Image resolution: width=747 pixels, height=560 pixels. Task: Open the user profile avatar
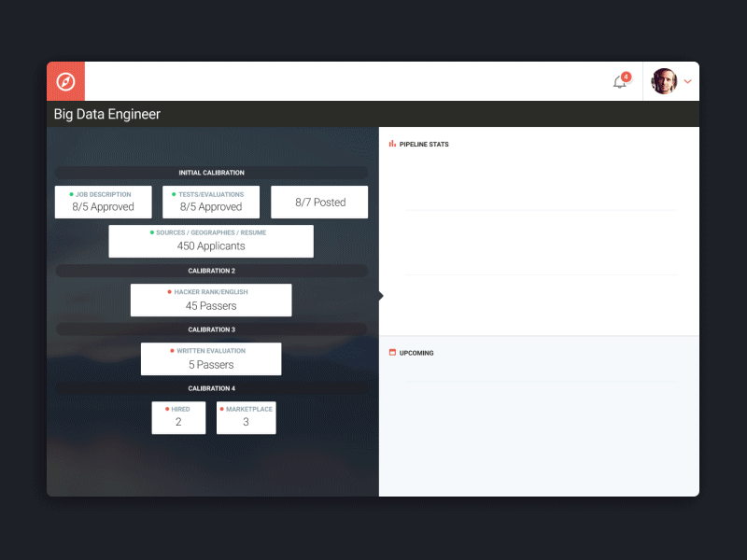pos(664,81)
